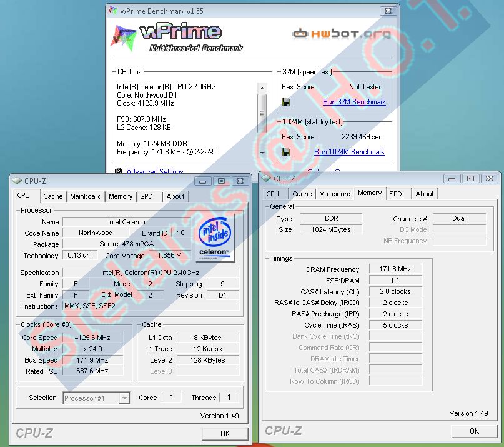Select CPU tab in right CPU-Z window
Image resolution: width=504 pixels, height=447 pixels.
click(x=272, y=194)
